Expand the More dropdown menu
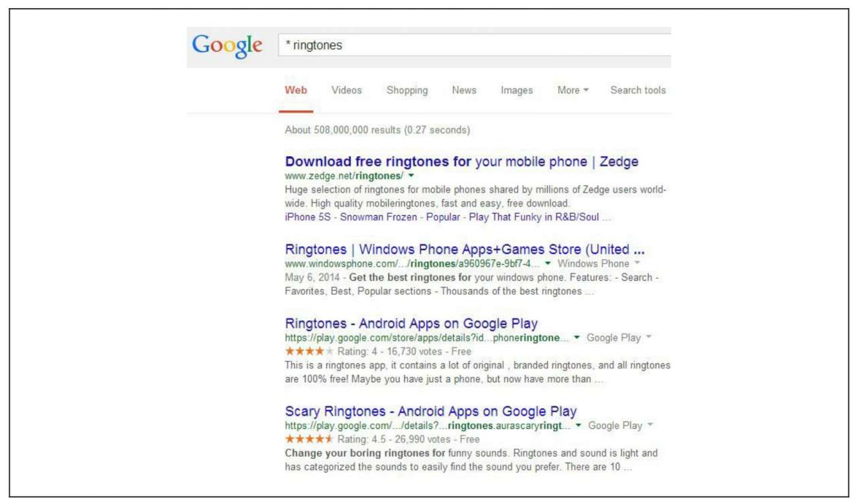This screenshot has width=858, height=504. point(573,90)
